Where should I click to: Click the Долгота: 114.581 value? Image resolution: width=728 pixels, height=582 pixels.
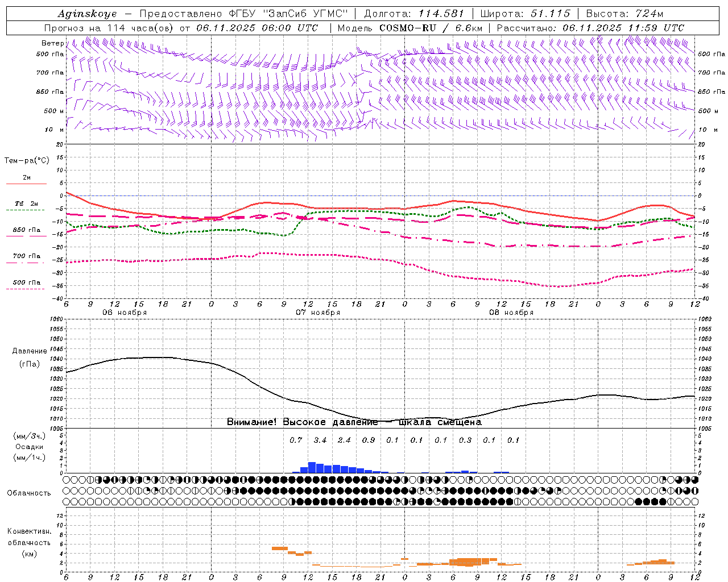tap(413, 14)
